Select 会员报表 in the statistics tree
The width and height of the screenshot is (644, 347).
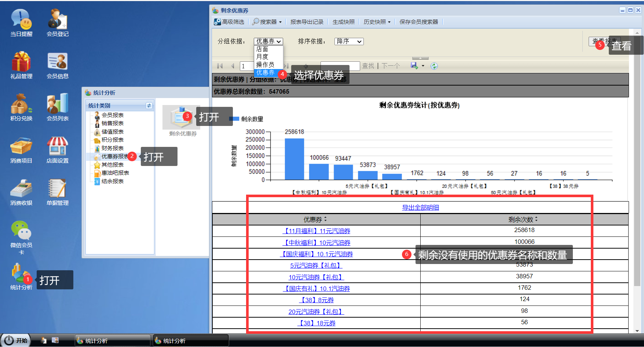112,115
